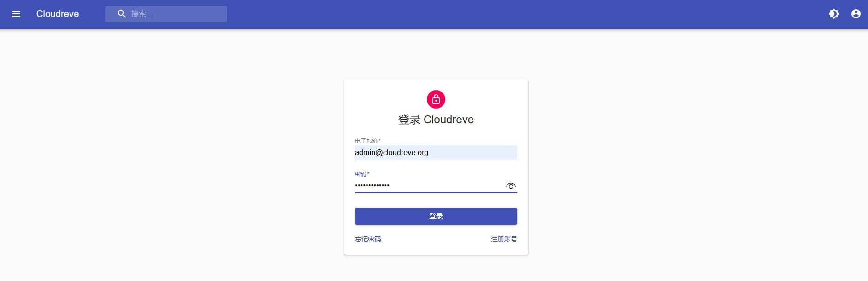Focus the 搜索 search input box
Image resolution: width=868 pixels, height=281 pixels.
coord(166,14)
